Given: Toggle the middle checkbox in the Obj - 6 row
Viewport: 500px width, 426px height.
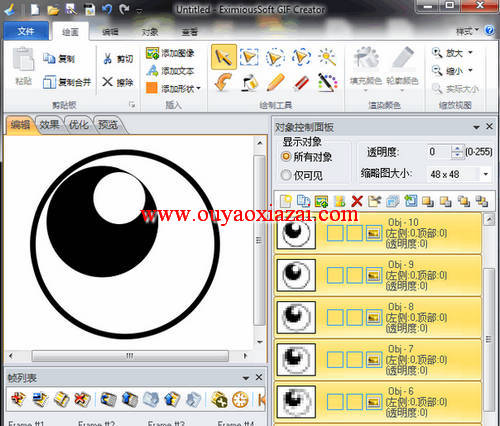Looking at the screenshot, I should point(355,402).
